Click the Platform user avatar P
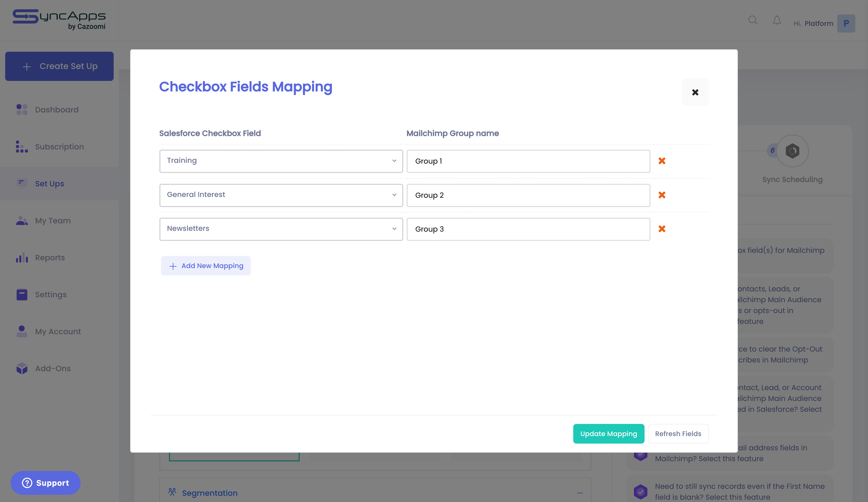This screenshot has height=502, width=868. click(x=846, y=24)
